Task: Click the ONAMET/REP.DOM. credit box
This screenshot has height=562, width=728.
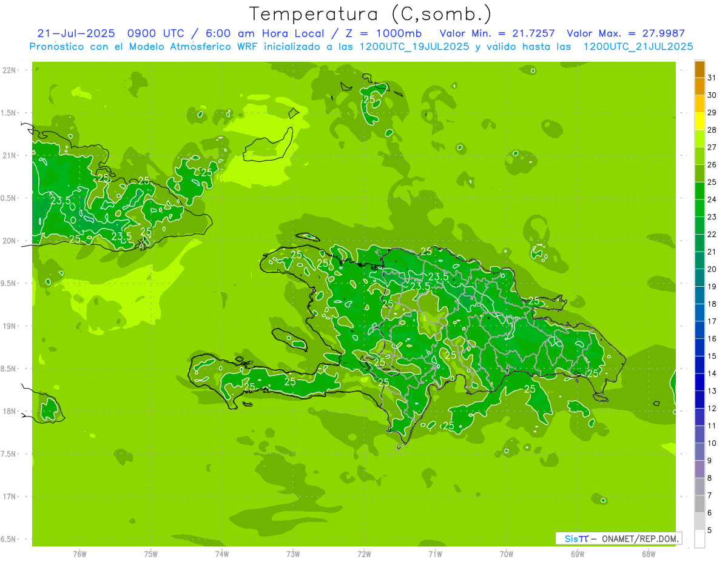Action: point(618,538)
